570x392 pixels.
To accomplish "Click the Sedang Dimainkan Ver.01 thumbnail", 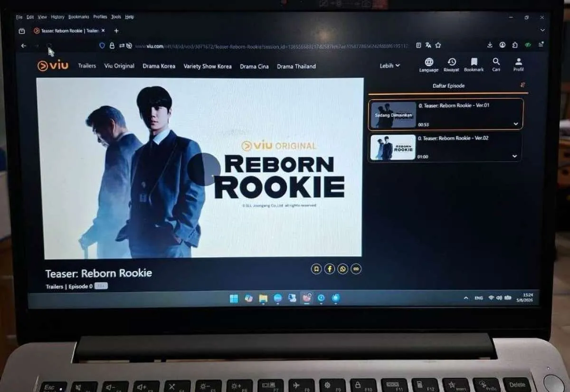I will coord(393,115).
